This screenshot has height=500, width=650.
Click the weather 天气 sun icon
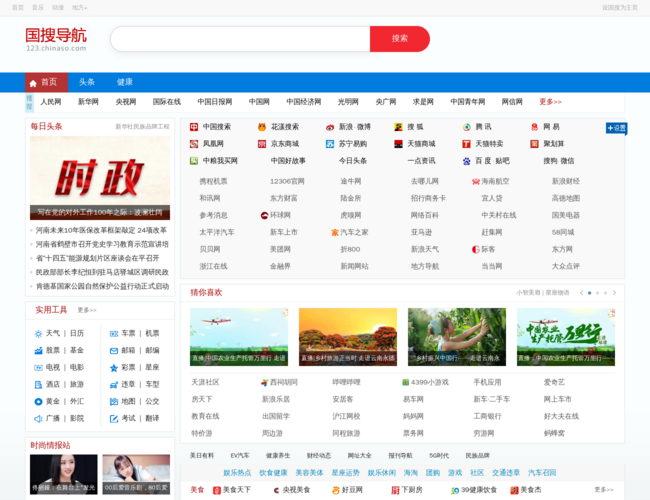coord(39,334)
